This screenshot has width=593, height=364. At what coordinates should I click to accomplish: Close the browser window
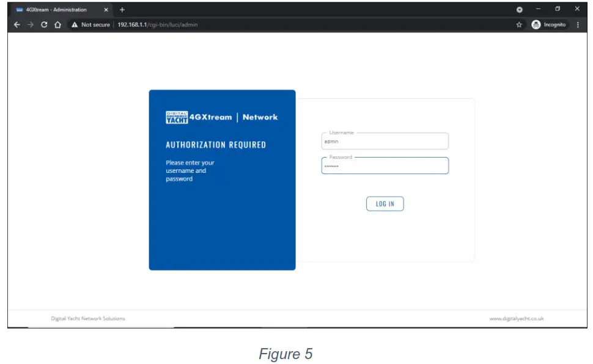577,9
